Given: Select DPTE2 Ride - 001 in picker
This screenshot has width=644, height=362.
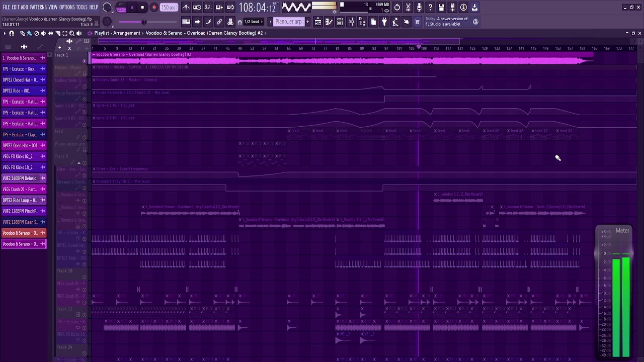Looking at the screenshot, I should [x=24, y=91].
